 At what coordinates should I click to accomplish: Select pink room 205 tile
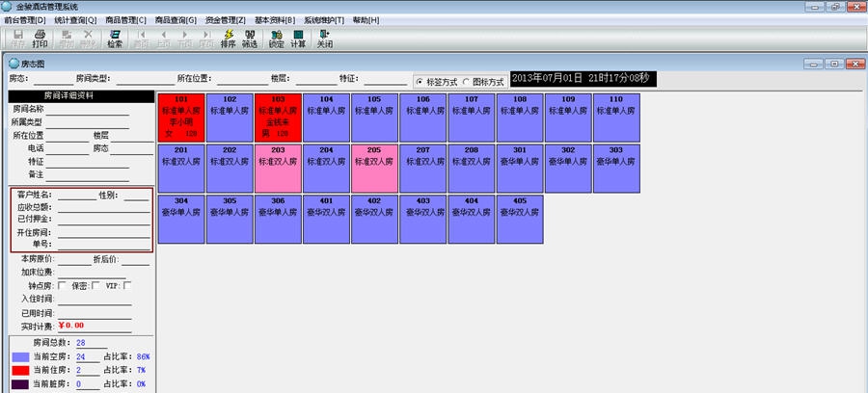(x=374, y=168)
